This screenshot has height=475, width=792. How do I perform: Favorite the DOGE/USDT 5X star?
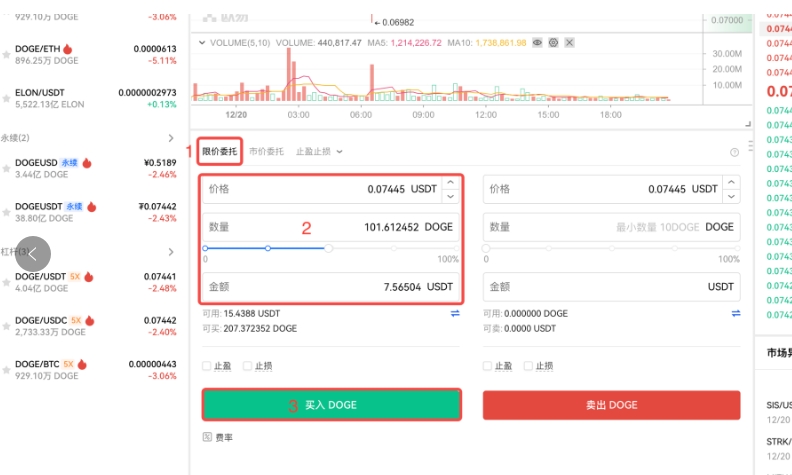point(6,282)
